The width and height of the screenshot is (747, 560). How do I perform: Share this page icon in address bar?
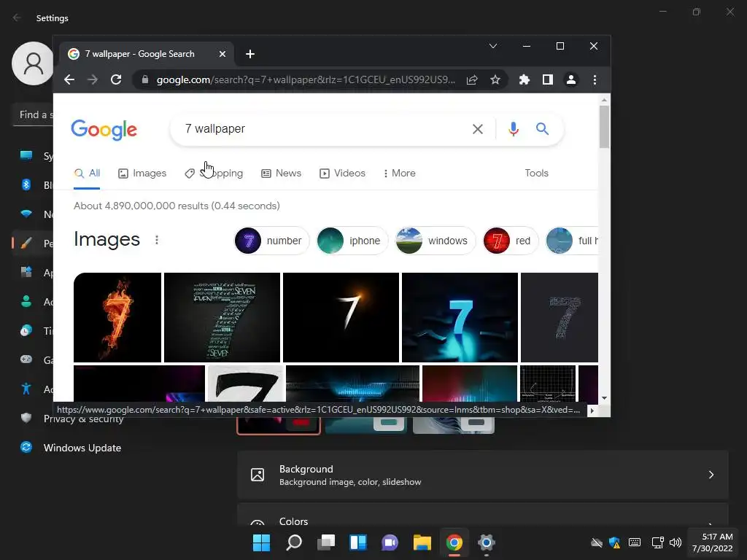click(472, 79)
